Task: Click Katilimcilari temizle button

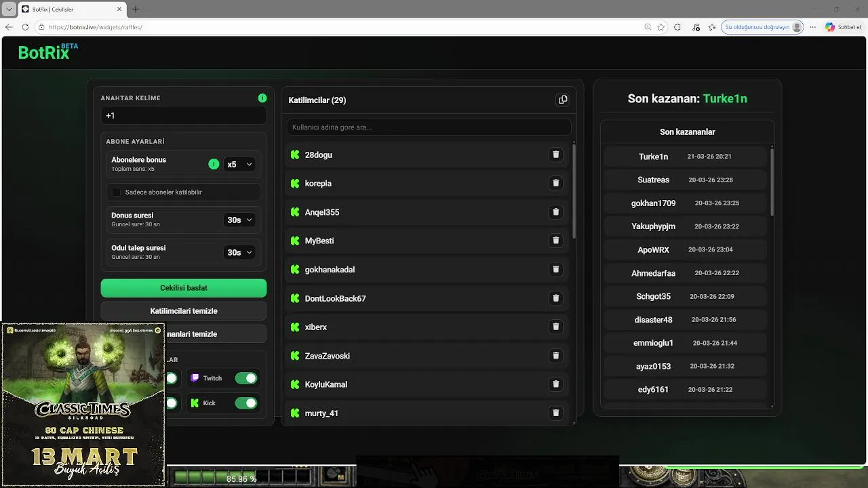Action: coord(184,311)
